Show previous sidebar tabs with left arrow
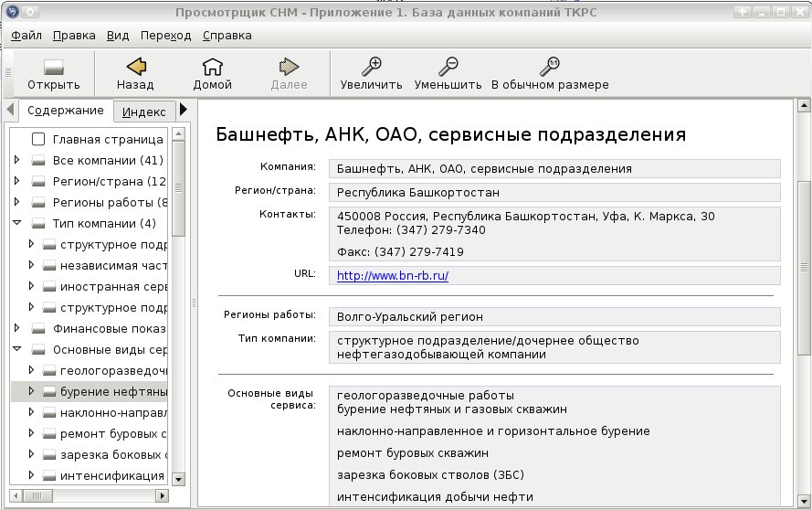Image resolution: width=812 pixels, height=510 pixels. click(x=10, y=110)
